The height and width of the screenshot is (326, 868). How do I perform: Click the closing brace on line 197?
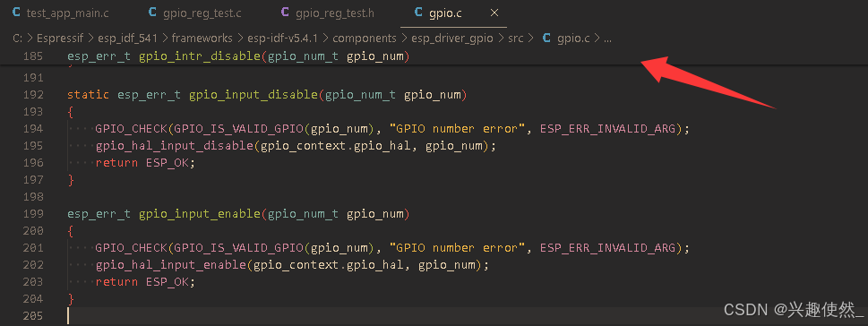pyautogui.click(x=70, y=180)
